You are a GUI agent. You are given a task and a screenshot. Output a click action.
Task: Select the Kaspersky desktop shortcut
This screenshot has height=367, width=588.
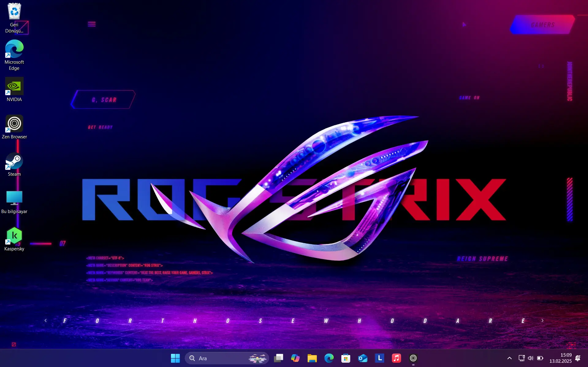(14, 239)
